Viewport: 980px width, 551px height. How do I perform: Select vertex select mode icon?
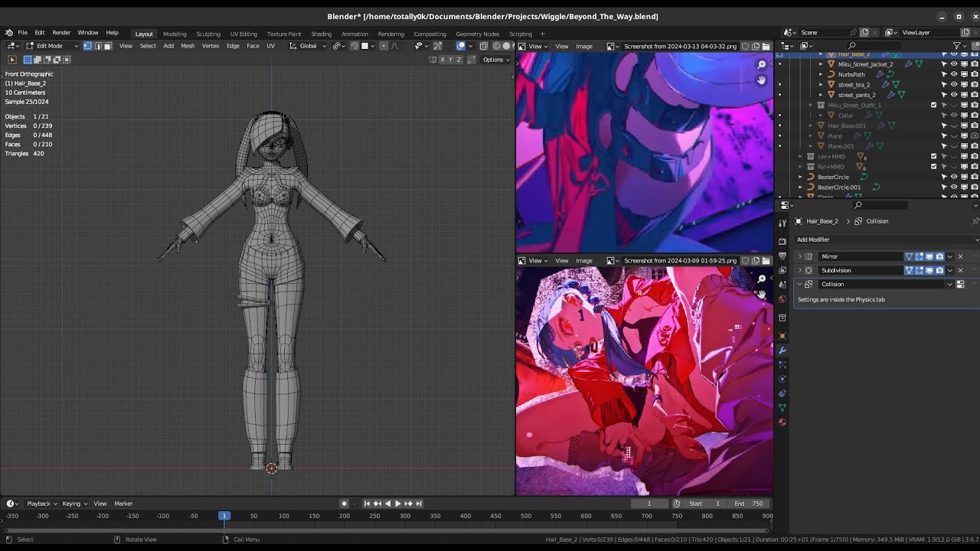click(x=87, y=46)
